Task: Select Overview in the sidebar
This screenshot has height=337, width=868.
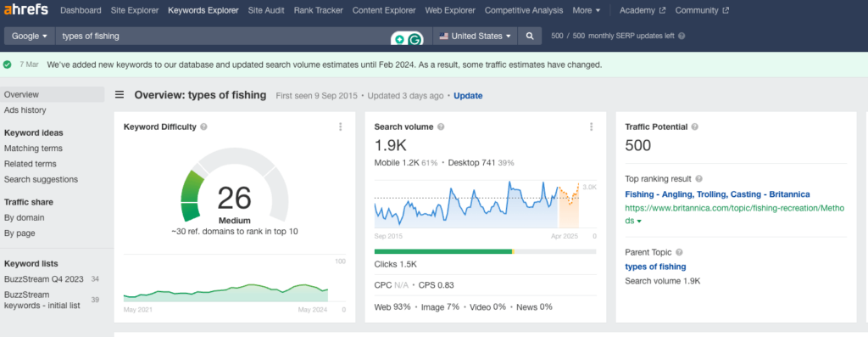Action: pos(52,95)
